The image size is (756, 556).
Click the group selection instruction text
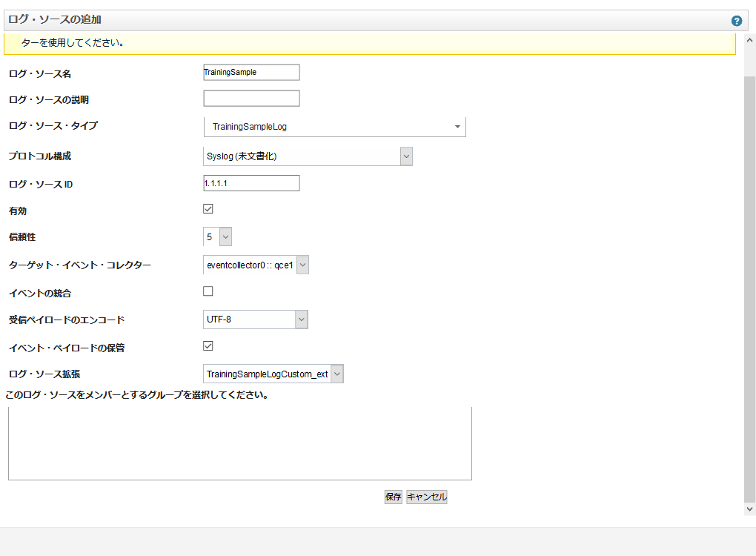tap(137, 395)
